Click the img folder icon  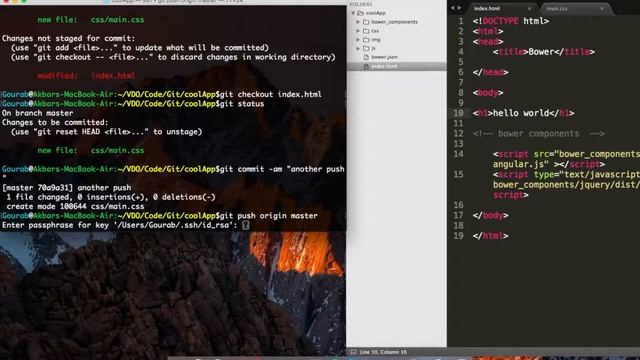366,40
